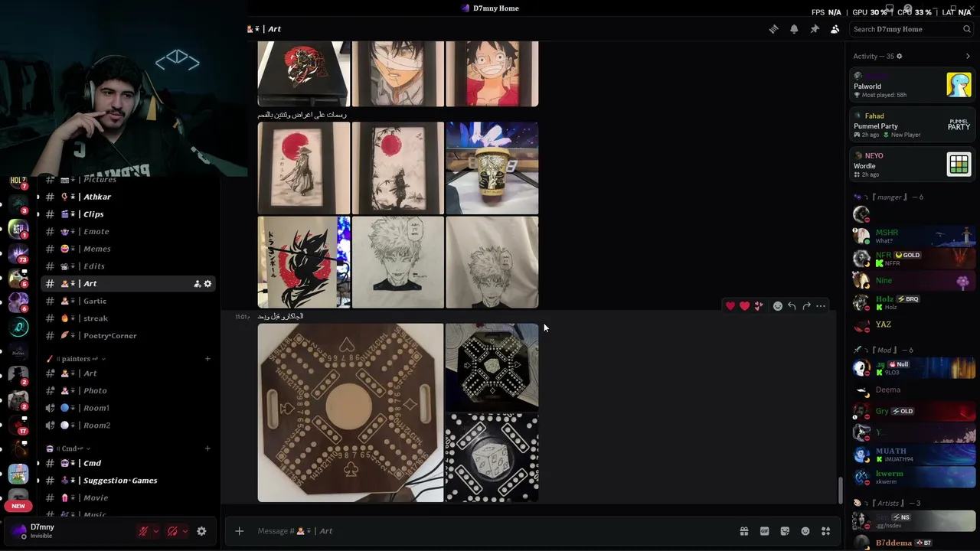Open the Edits channel
The width and height of the screenshot is (980, 551).
(127, 266)
